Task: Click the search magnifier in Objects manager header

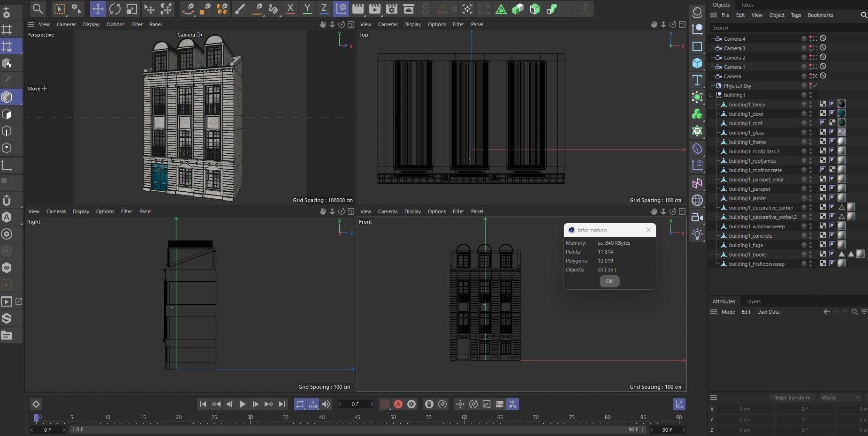Action: pyautogui.click(x=864, y=15)
